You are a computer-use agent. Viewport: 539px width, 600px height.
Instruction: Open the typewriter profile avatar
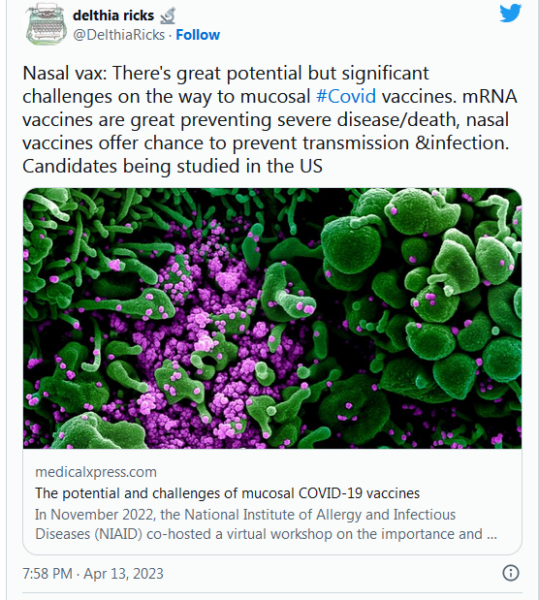click(46, 24)
